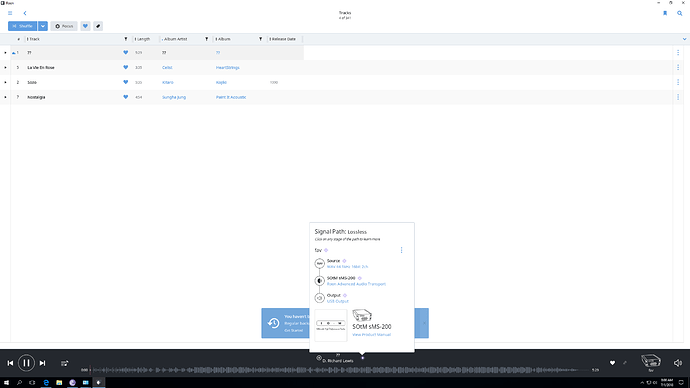690x388 pixels.
Task: Open the View Product Manual link
Action: [371, 335]
